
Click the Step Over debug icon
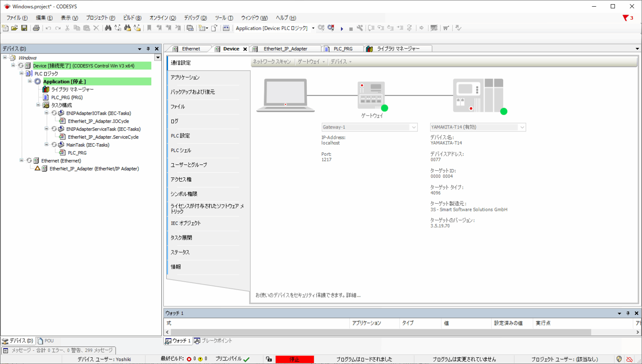coord(371,28)
